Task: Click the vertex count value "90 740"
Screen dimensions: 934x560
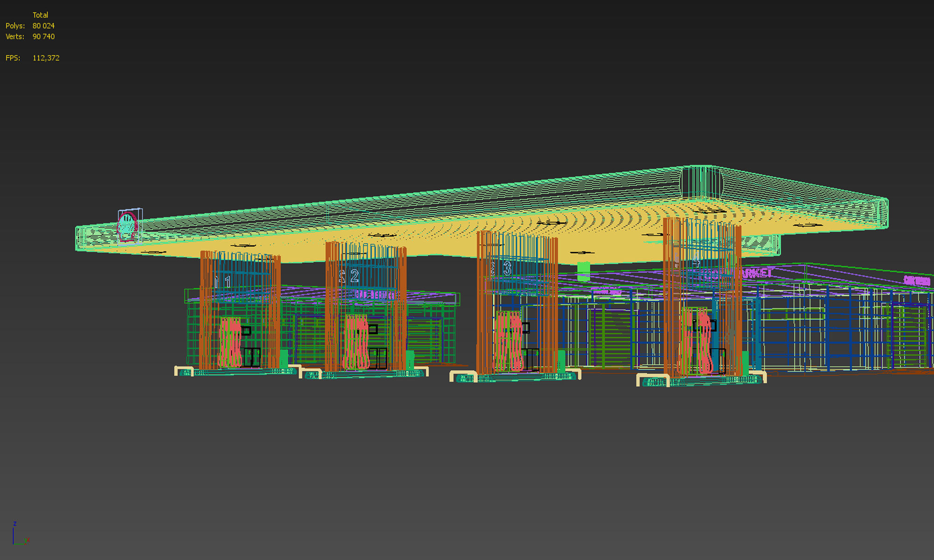Action: click(43, 36)
